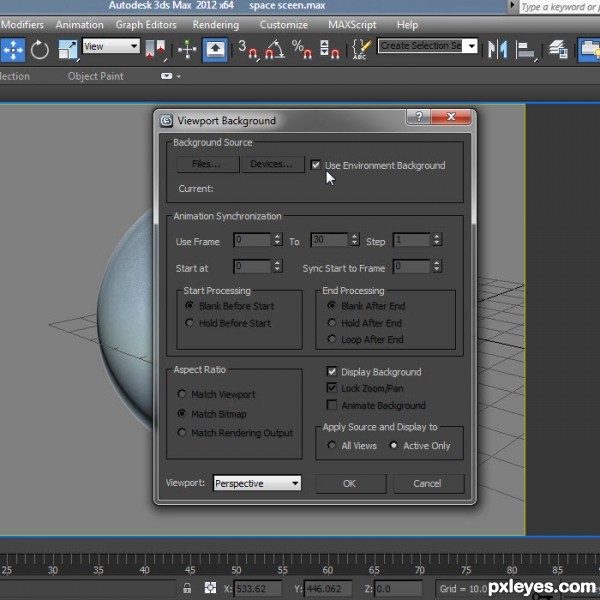Enable Animate Background checkbox
The image size is (600, 600).
332,405
